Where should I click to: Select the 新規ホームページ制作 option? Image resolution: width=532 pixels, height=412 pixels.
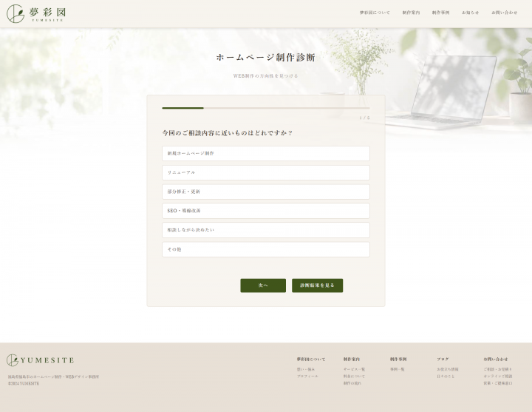coord(266,154)
